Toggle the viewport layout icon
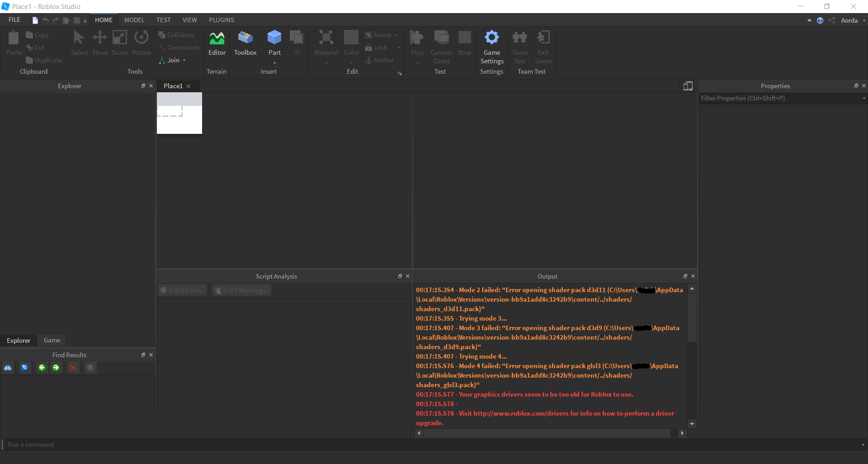Screen dimensions: 868x464 click(688, 86)
